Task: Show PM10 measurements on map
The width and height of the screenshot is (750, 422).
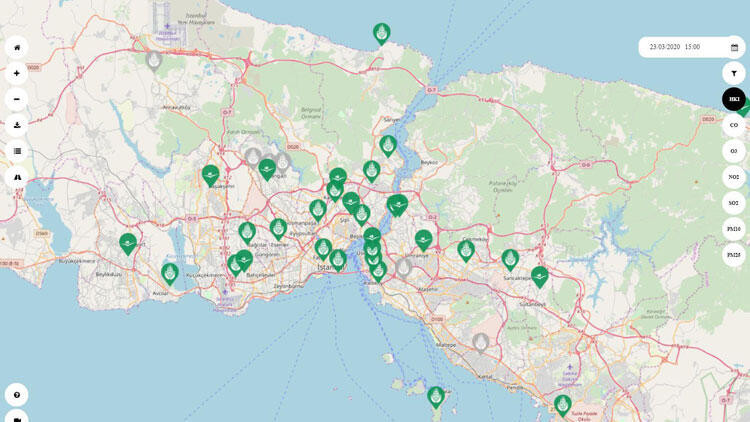Action: (734, 229)
